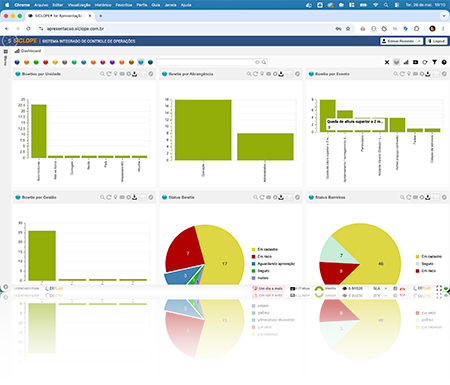Click the magnifier icon in the search box
Screen dimensions: 450x385
tap(264, 62)
